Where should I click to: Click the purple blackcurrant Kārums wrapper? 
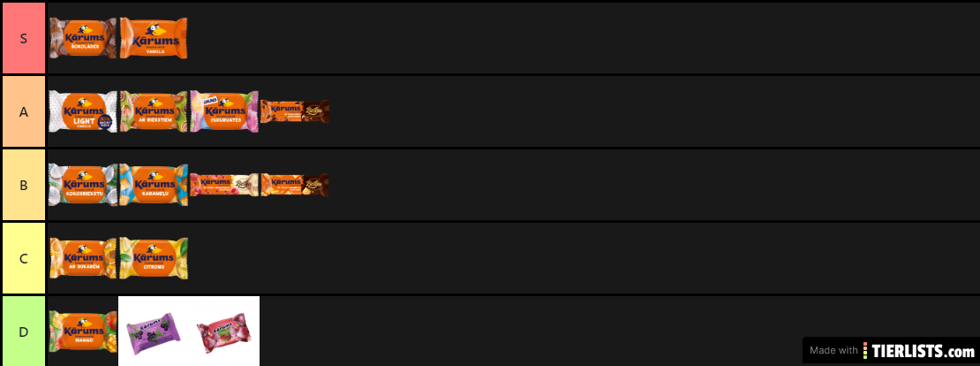coord(154,332)
